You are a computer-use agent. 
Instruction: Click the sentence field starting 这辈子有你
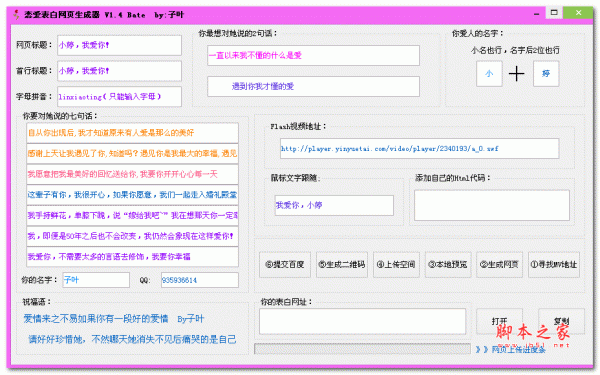[x=132, y=195]
